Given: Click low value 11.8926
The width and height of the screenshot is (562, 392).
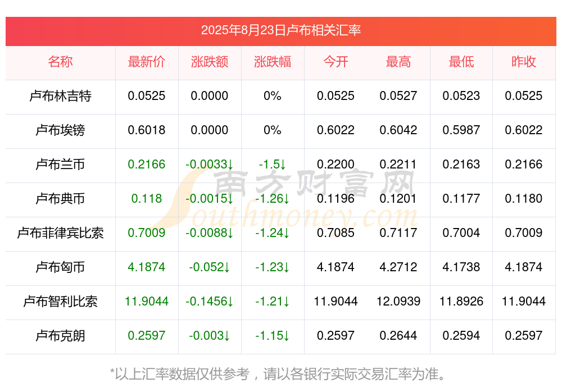Looking at the screenshot, I should coord(461,302).
